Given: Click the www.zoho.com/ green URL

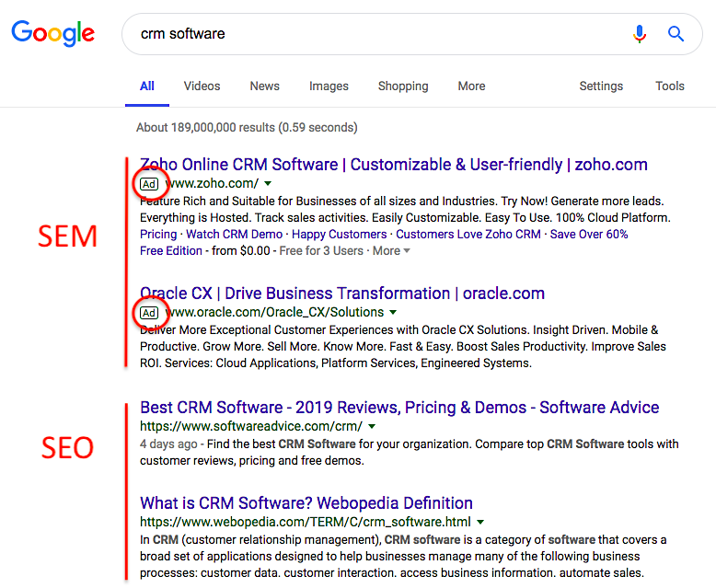Looking at the screenshot, I should click(x=212, y=183).
